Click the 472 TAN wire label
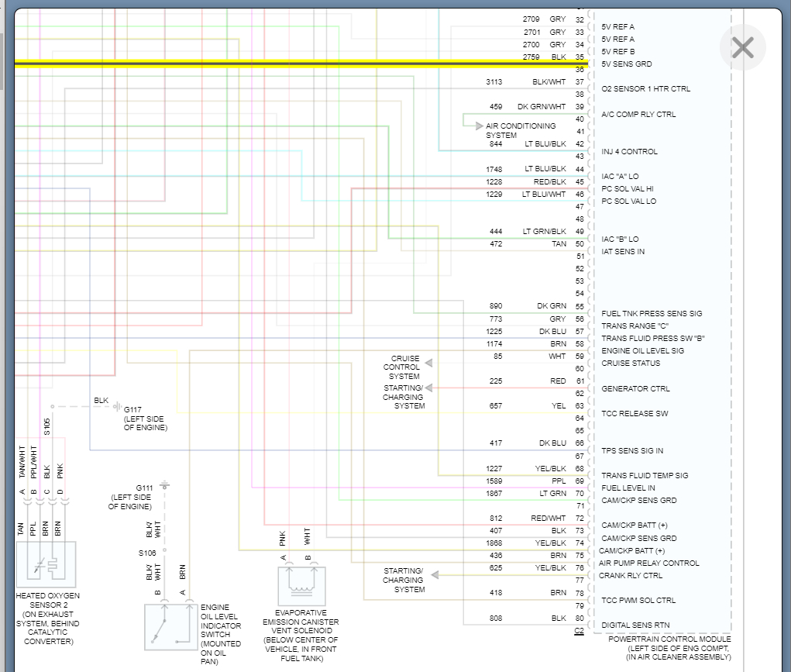 click(x=528, y=244)
